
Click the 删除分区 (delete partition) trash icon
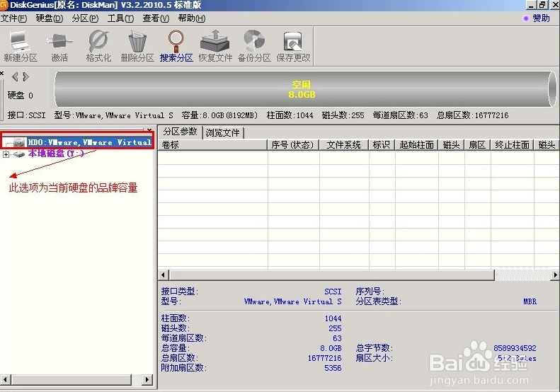pos(137,47)
